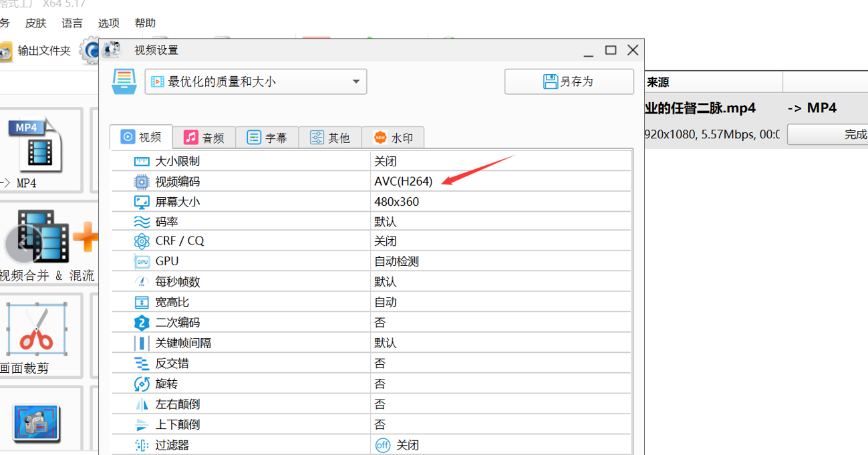Click the GPU row icon

[142, 262]
